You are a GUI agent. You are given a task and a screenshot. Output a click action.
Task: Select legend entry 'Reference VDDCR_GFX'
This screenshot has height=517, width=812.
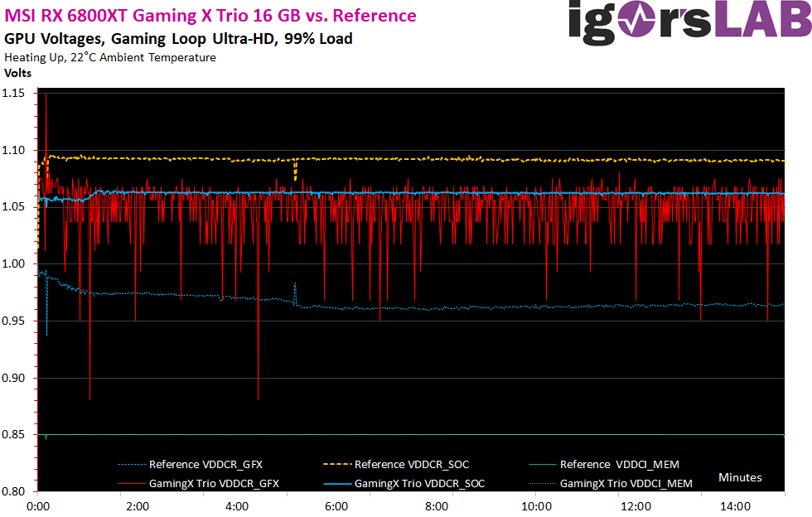(x=205, y=465)
